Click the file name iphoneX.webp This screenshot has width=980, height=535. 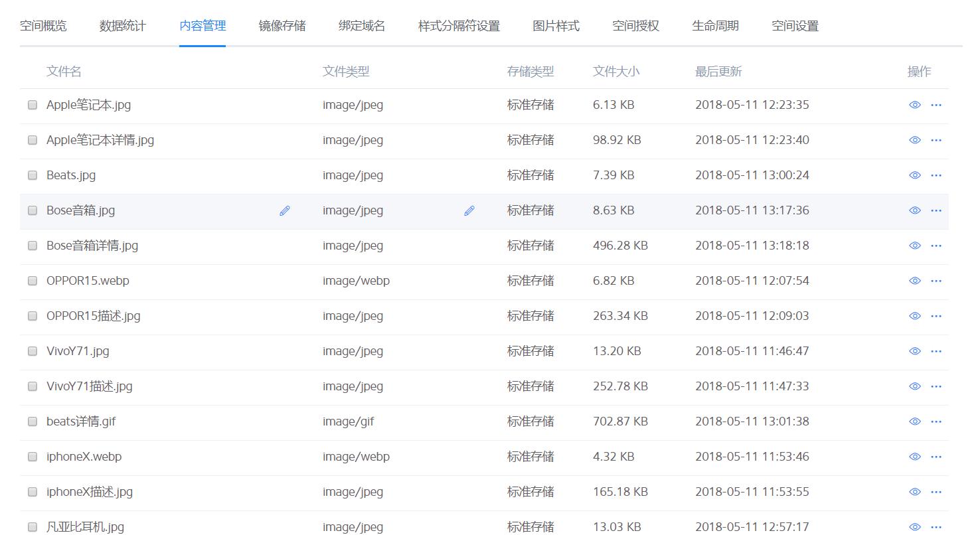84,457
